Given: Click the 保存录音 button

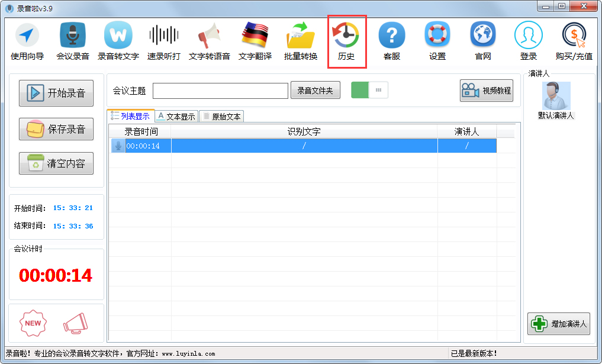Looking at the screenshot, I should pyautogui.click(x=56, y=129).
